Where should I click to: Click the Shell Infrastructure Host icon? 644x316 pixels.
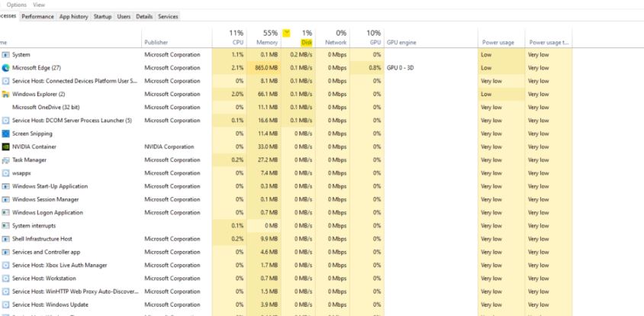pyautogui.click(x=5, y=239)
